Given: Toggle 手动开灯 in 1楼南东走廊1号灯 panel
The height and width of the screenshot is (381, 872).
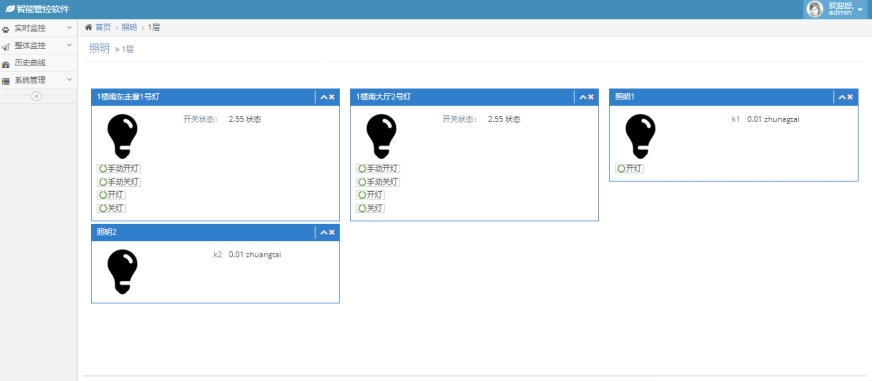Looking at the screenshot, I should 119,169.
